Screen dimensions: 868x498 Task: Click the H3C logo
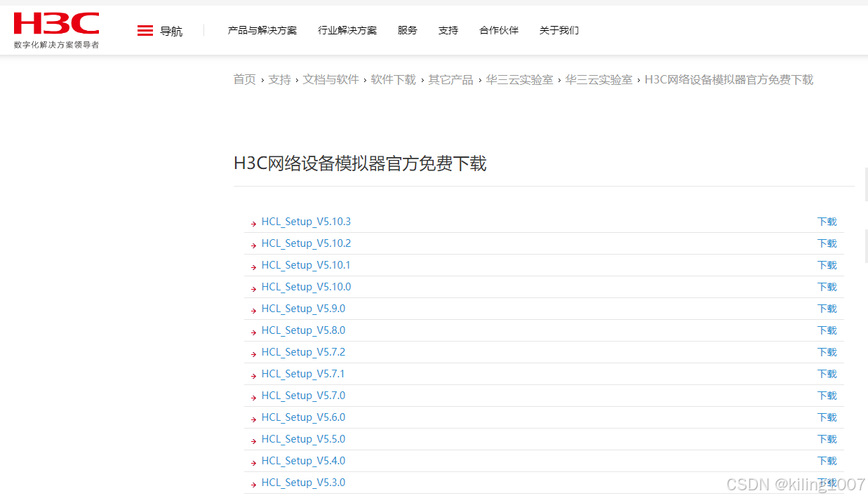click(56, 30)
